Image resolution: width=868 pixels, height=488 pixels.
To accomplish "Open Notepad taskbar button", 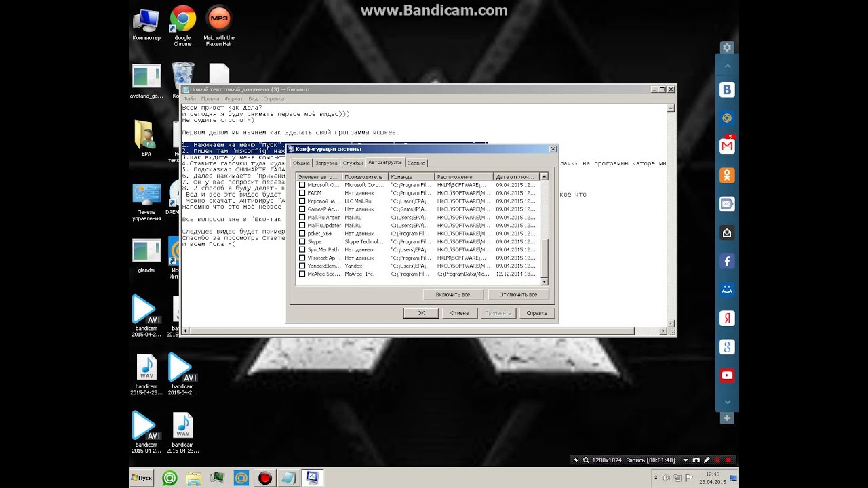I will click(x=289, y=478).
